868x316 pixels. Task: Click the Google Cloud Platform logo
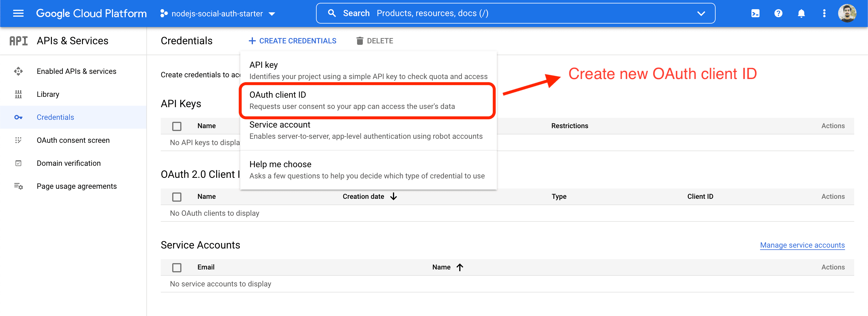91,14
